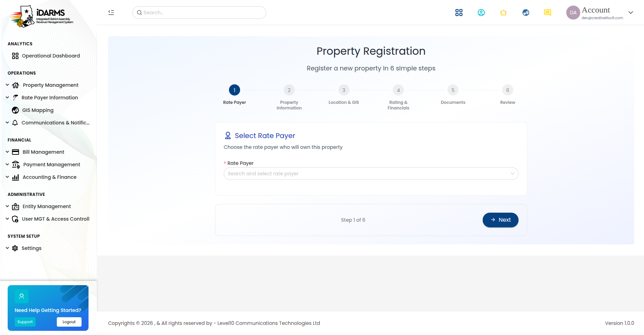This screenshot has width=644, height=335.
Task: Click the Operational Dashboard grid icon
Action: 15,56
